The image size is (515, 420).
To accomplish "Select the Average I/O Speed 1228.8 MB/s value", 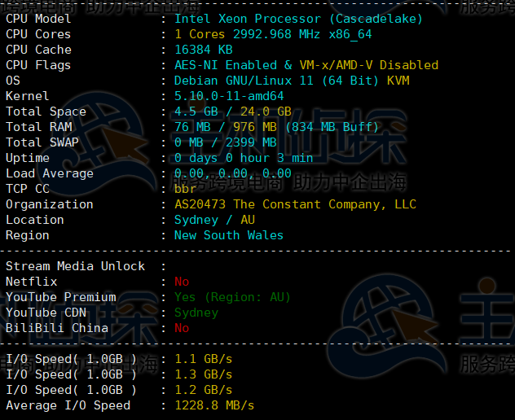I will [214, 405].
